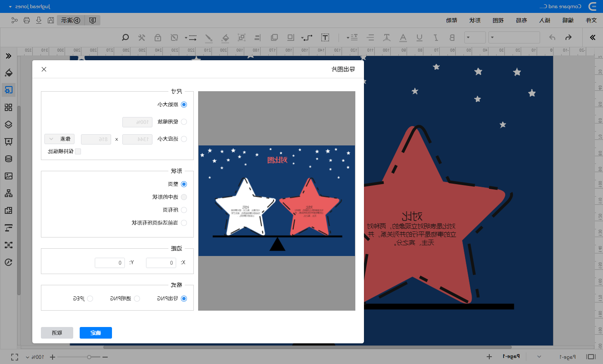Open the 帮助 menu
This screenshot has height=364, width=603.
click(x=452, y=20)
